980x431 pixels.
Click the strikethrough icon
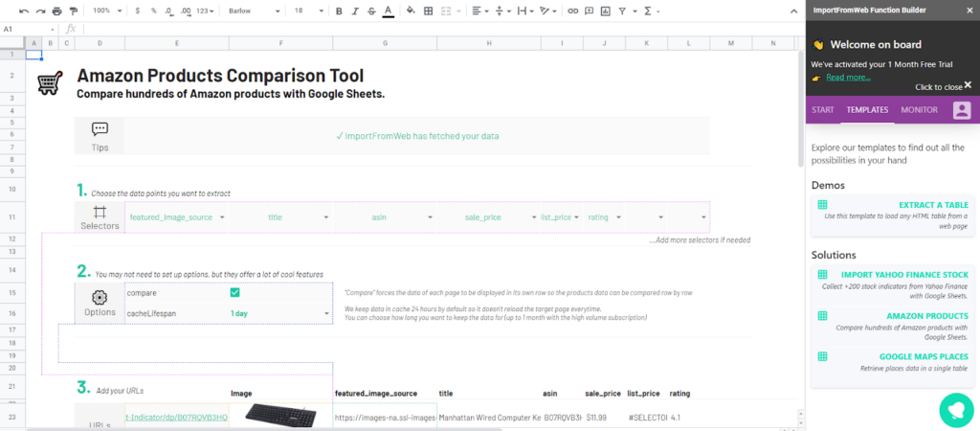pos(370,11)
